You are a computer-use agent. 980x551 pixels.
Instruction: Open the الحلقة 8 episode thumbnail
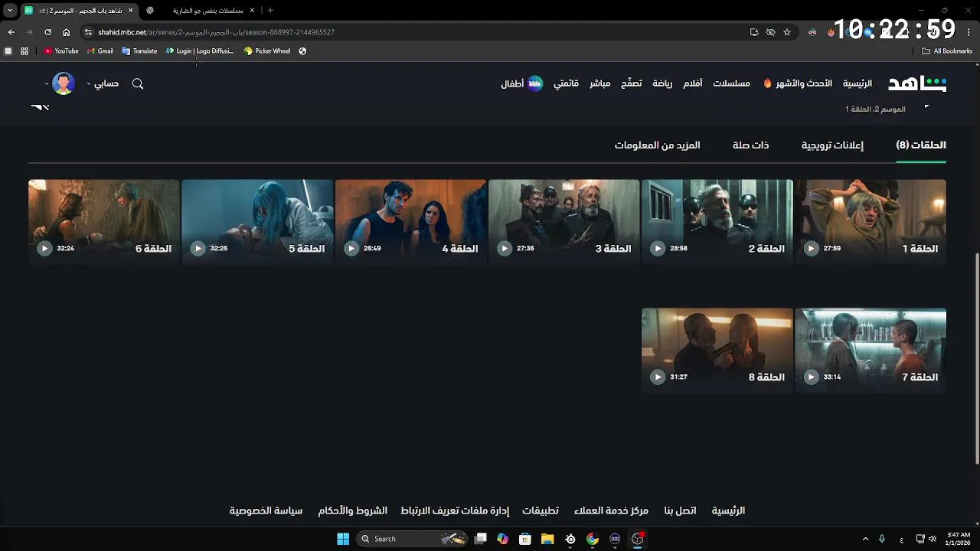click(x=717, y=350)
